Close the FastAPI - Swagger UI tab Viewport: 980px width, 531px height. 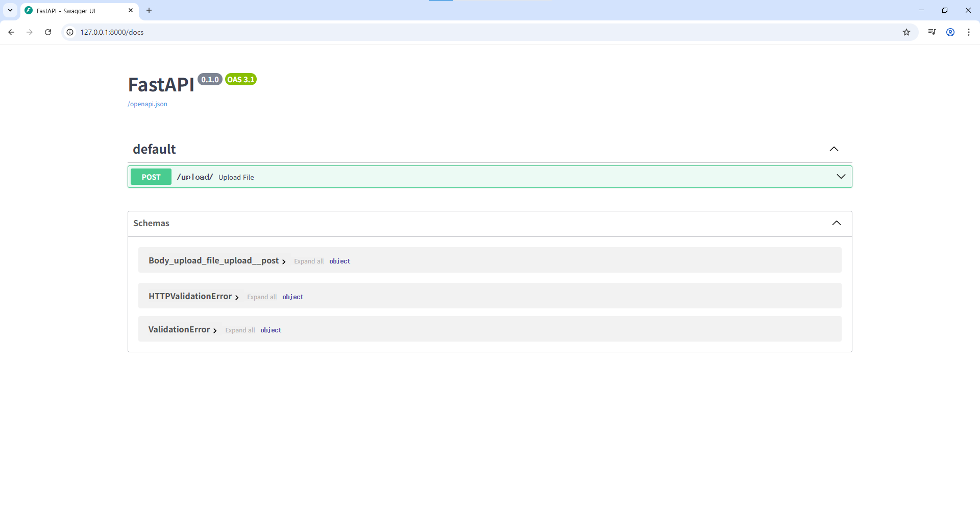click(131, 10)
